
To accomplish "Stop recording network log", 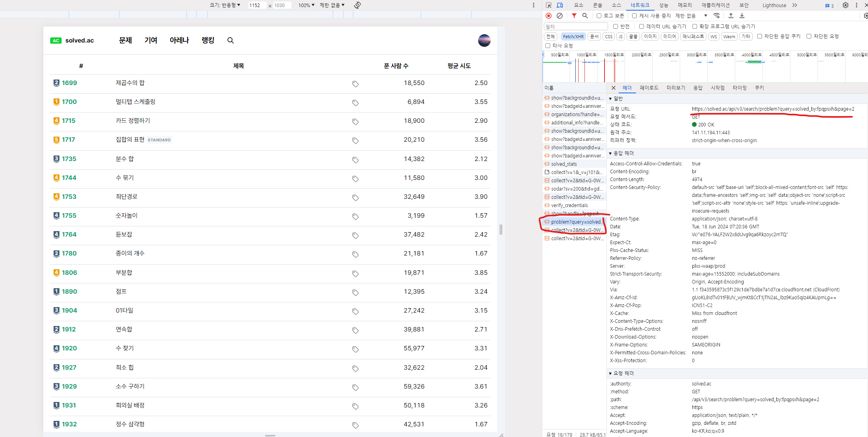I will [549, 16].
